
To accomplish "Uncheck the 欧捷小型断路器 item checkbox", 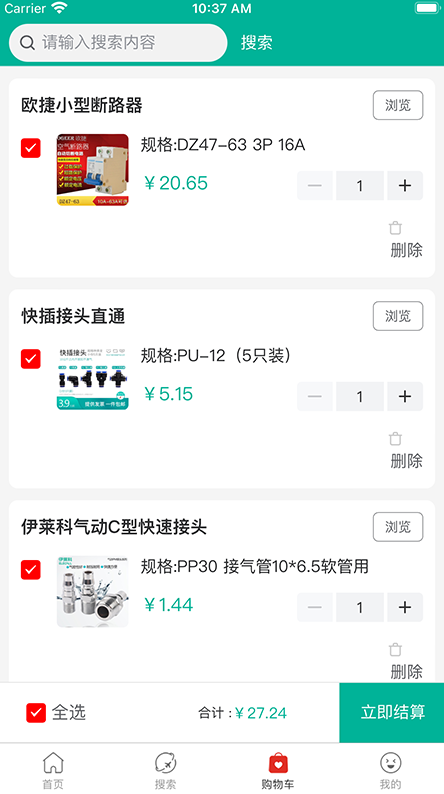I will point(31,148).
